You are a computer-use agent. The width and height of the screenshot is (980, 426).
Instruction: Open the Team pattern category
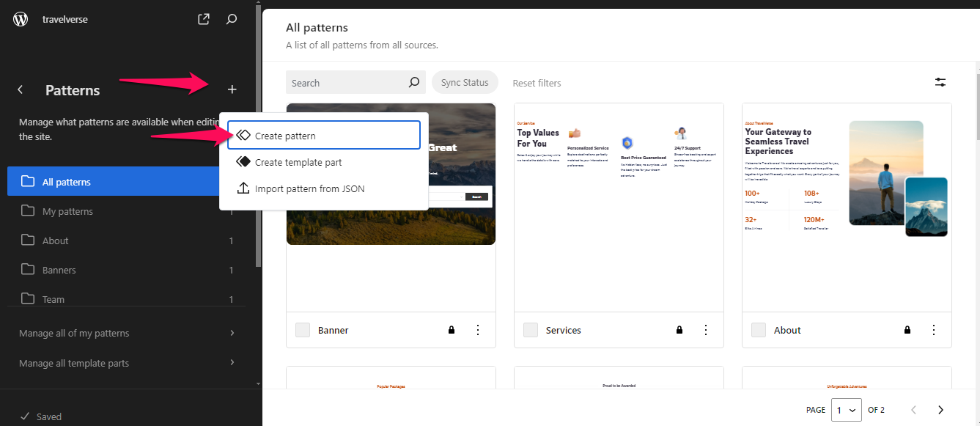tap(53, 298)
